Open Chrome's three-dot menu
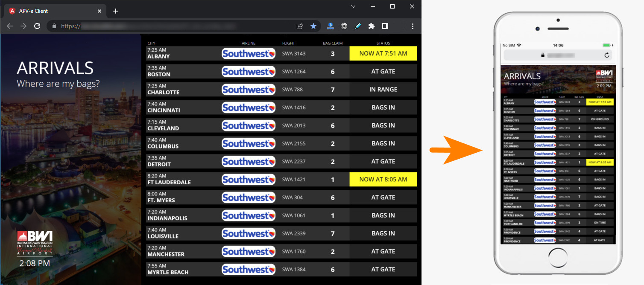644x285 pixels. (413, 26)
